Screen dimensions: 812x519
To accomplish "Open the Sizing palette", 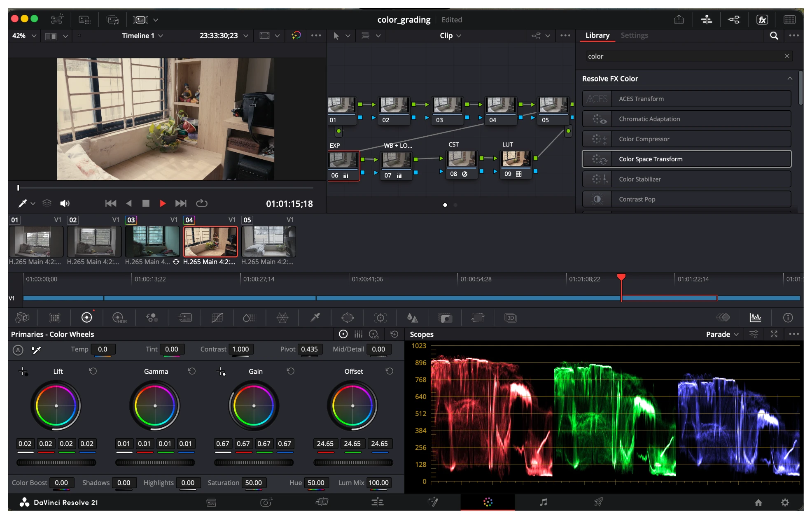I will pos(478,318).
